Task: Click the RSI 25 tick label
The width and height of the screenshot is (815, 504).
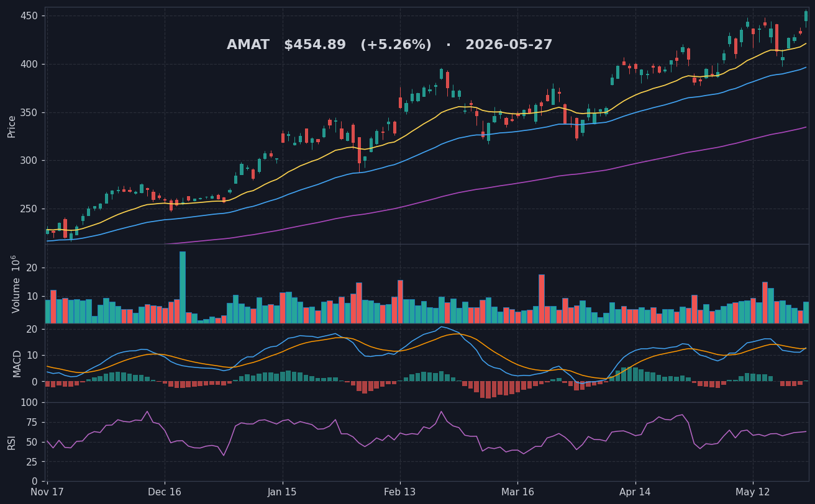Action: pos(32,462)
